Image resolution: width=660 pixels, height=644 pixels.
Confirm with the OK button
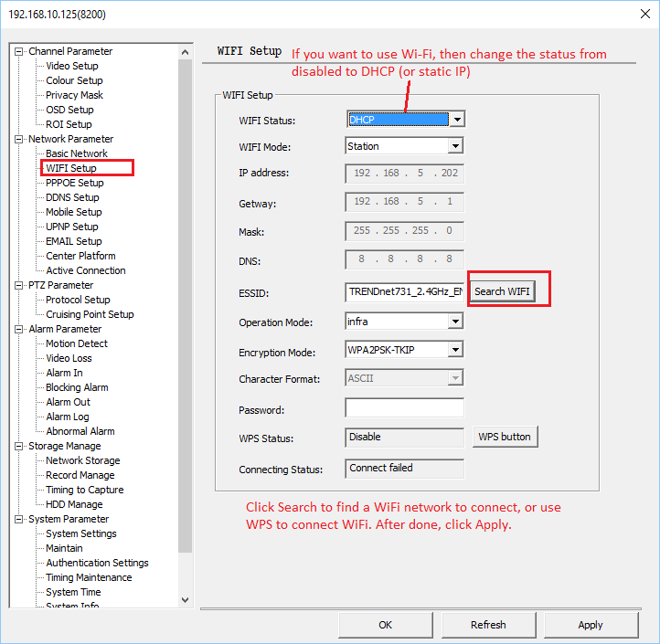386,625
